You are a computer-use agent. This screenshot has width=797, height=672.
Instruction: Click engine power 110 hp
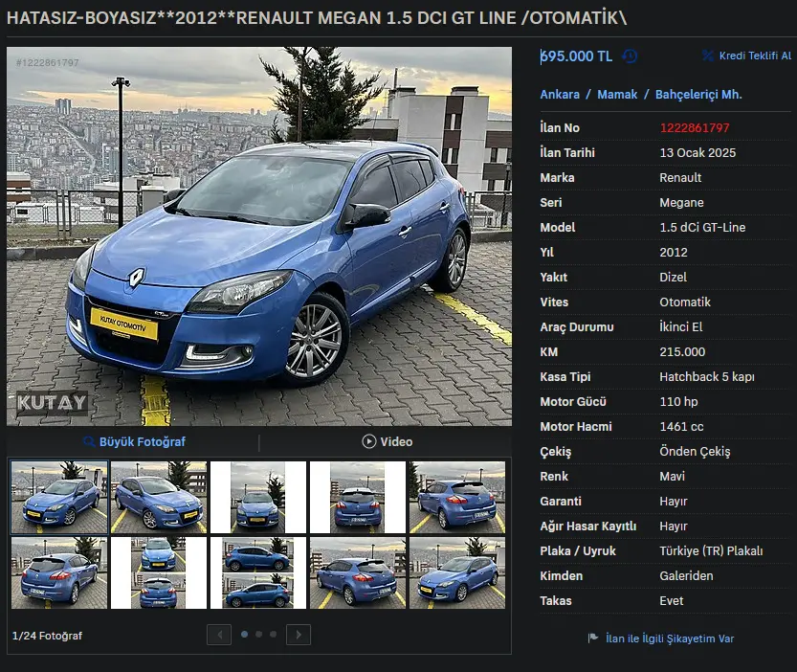[678, 402]
